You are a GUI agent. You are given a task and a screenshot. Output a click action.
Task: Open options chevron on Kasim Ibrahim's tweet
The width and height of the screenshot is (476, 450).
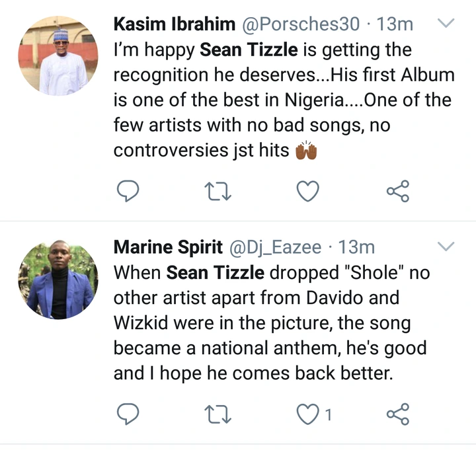[x=447, y=24]
